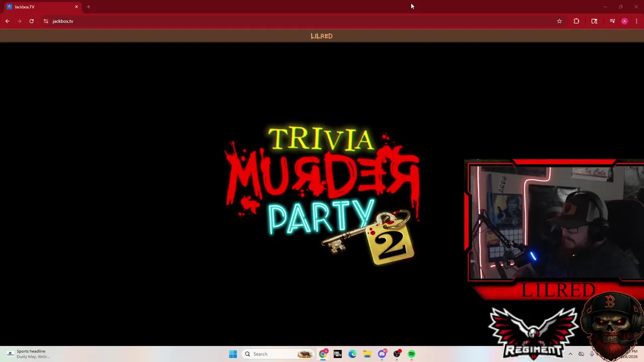
Task: Open Chrome from the taskbar
Action: click(323, 354)
